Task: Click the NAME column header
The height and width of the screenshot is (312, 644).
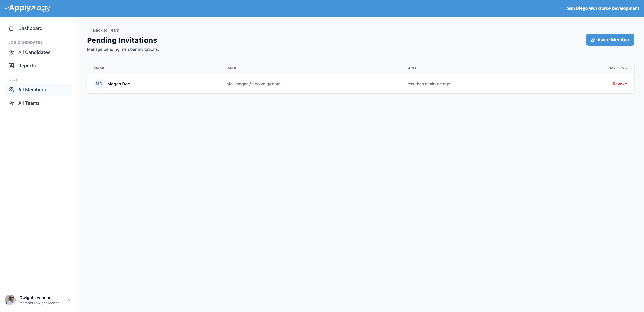Action: coord(100,68)
